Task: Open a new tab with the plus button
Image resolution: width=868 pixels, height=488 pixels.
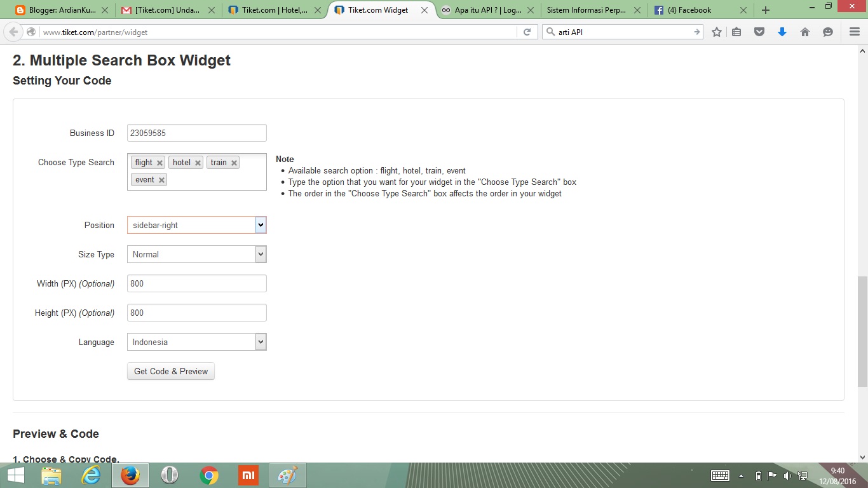Action: (766, 10)
